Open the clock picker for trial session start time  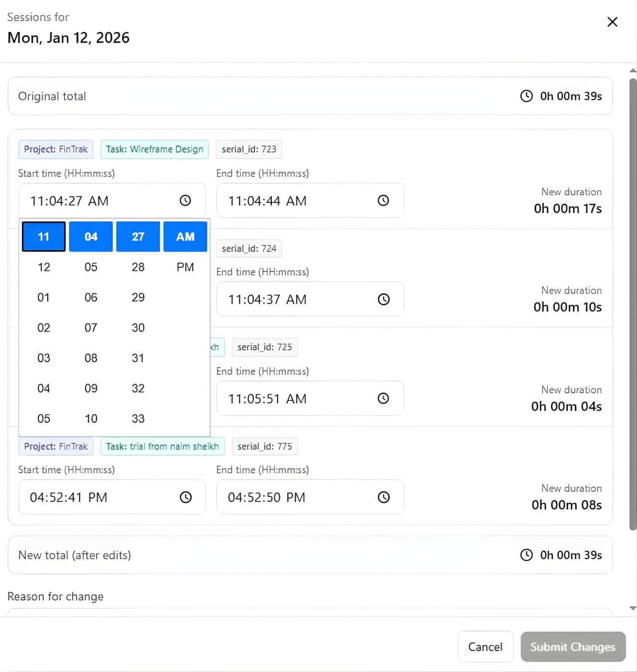(186, 497)
